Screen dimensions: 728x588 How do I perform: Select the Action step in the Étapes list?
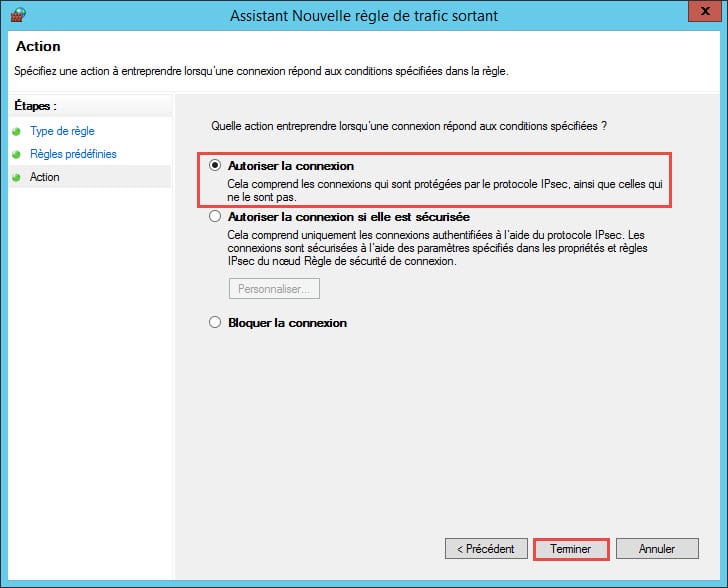[45, 177]
